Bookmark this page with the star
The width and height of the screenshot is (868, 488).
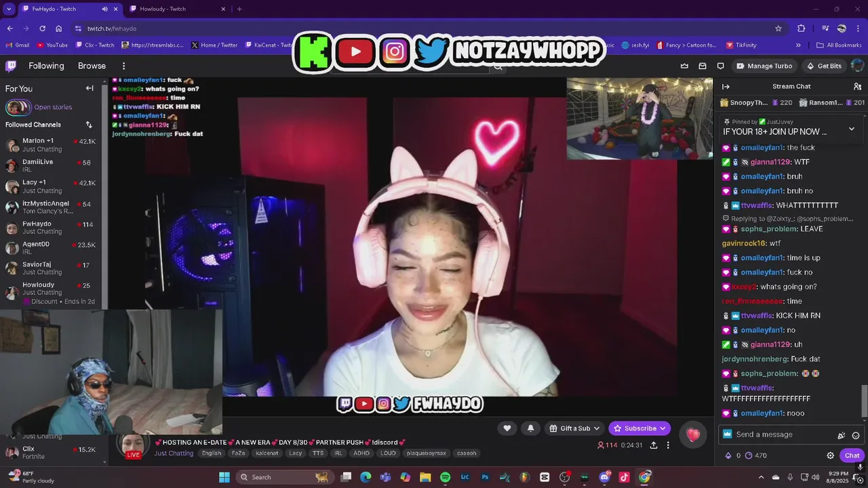778,28
